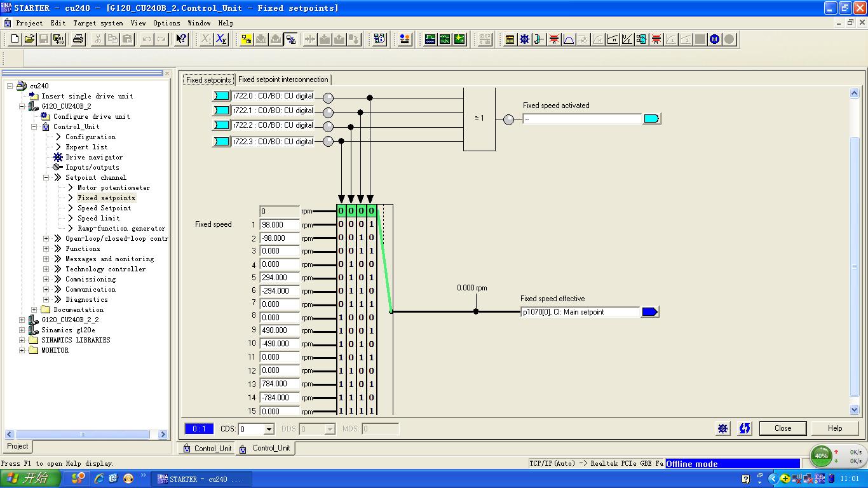Switch to first Control_Unit bottom tab
This screenshot has width=868, height=488.
(207, 449)
